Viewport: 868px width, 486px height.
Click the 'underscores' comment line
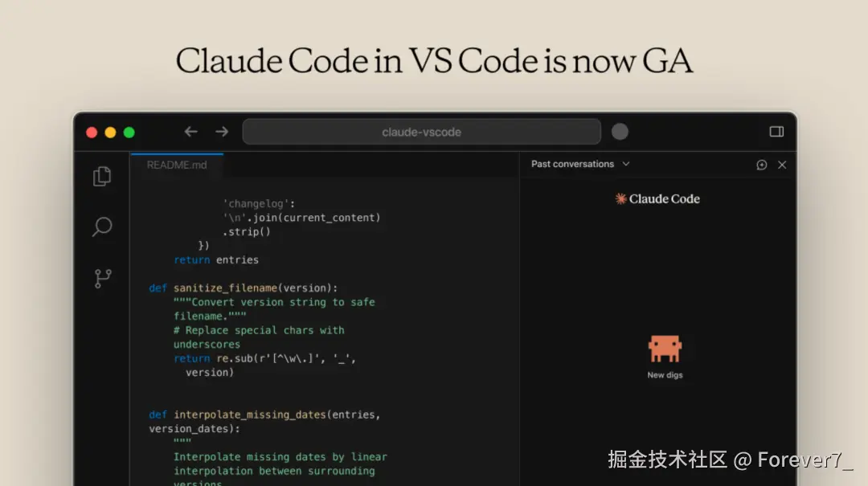coord(207,345)
